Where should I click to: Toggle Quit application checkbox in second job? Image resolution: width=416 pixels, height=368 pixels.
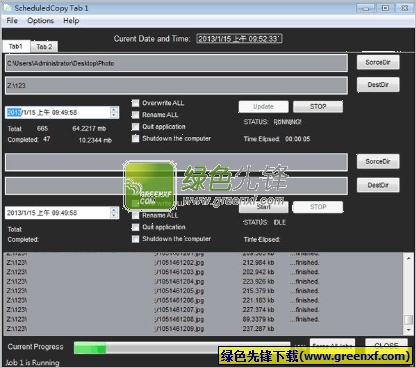click(x=135, y=227)
